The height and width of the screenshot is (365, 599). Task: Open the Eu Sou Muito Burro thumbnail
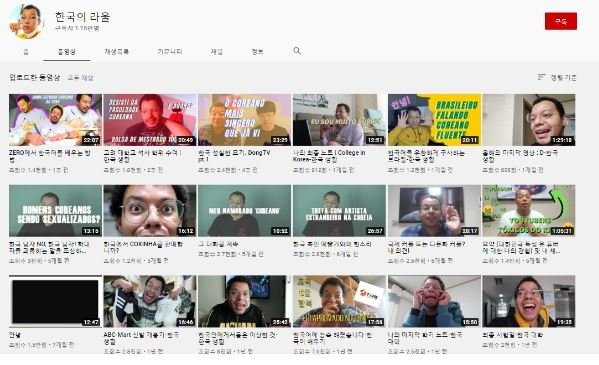point(339,120)
